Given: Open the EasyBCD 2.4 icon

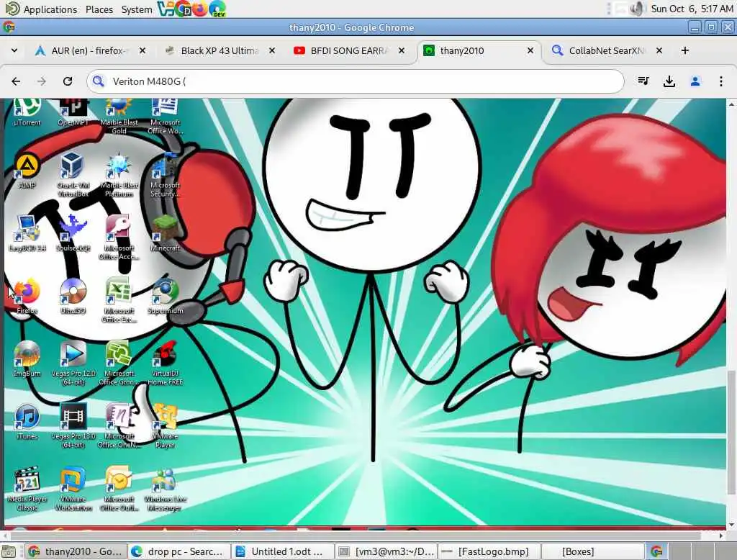Looking at the screenshot, I should click(27, 234).
